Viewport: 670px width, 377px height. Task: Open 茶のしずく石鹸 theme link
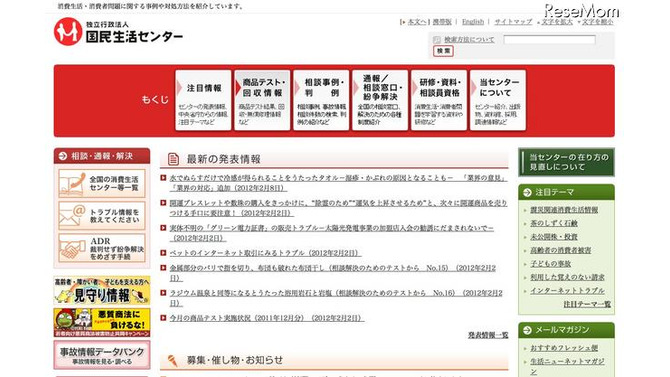[554, 223]
